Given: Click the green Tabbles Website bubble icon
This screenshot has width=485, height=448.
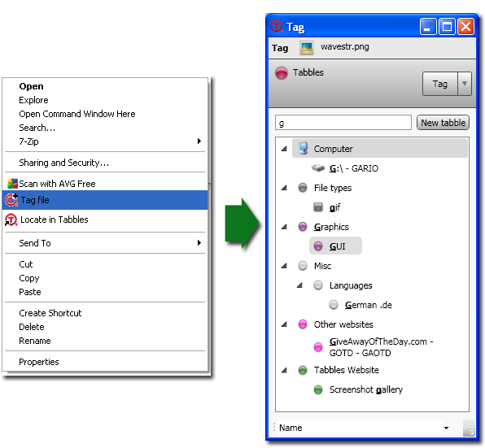Looking at the screenshot, I should pyautogui.click(x=303, y=370).
